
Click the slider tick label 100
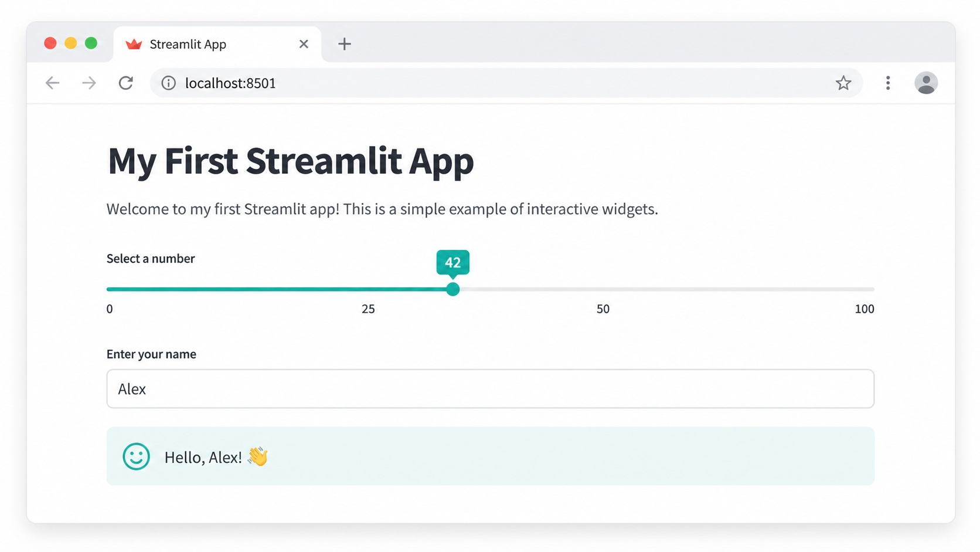click(865, 309)
